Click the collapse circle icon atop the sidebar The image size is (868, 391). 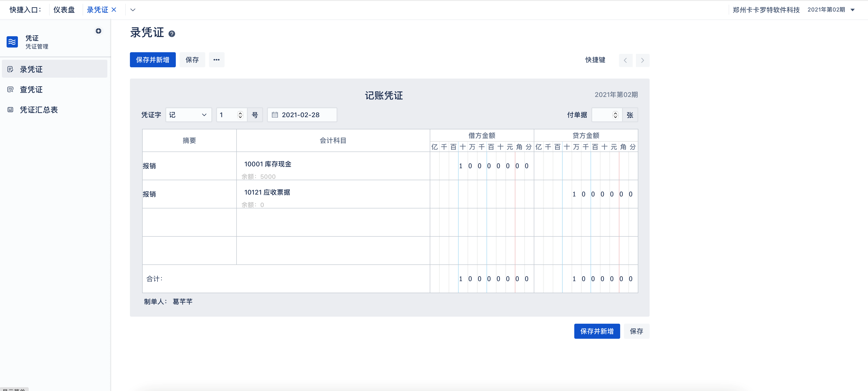(x=98, y=31)
